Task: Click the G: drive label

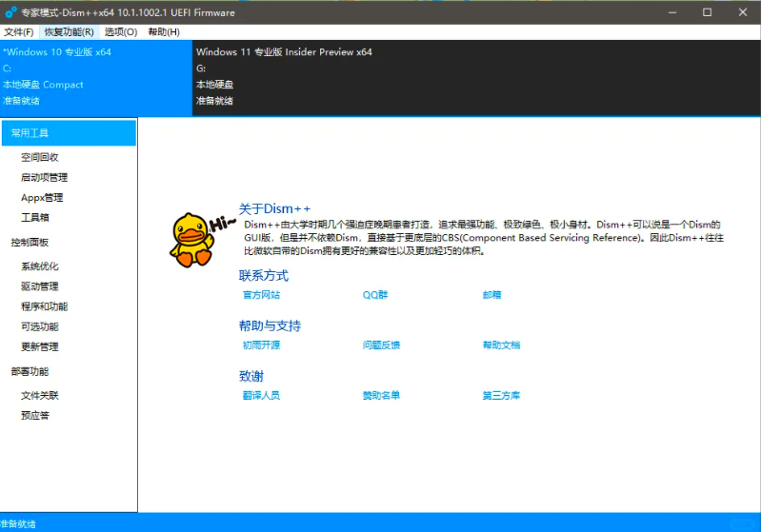Action: (x=201, y=69)
